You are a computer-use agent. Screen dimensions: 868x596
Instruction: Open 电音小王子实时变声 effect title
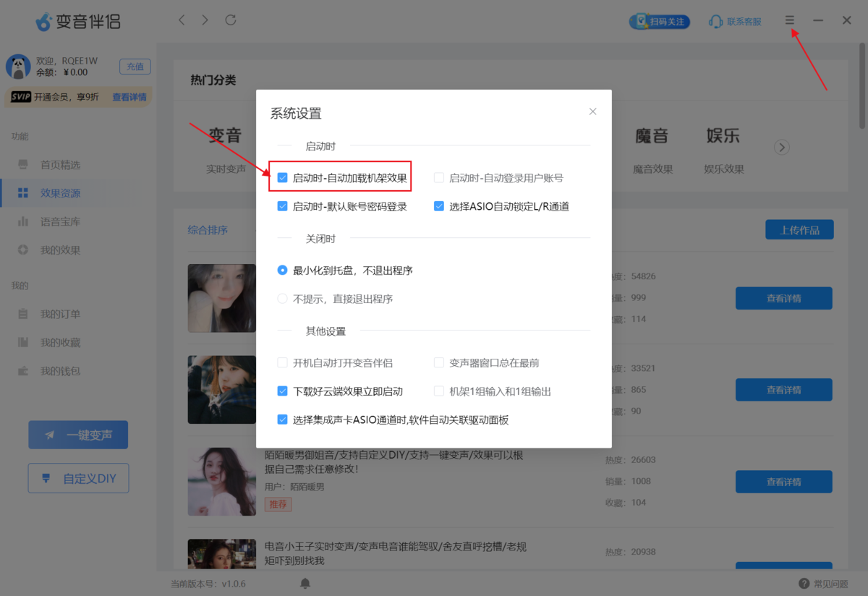pyautogui.click(x=396, y=553)
